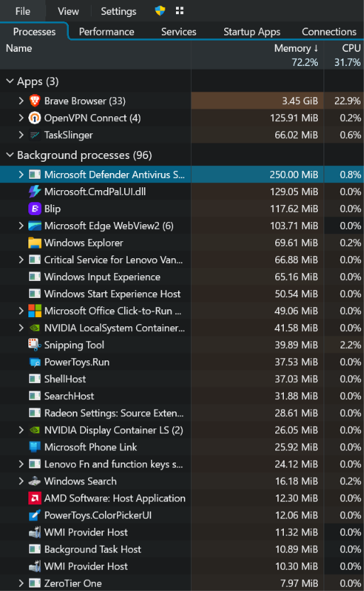Click the purple Blip icon
The image size is (364, 591).
point(35,209)
